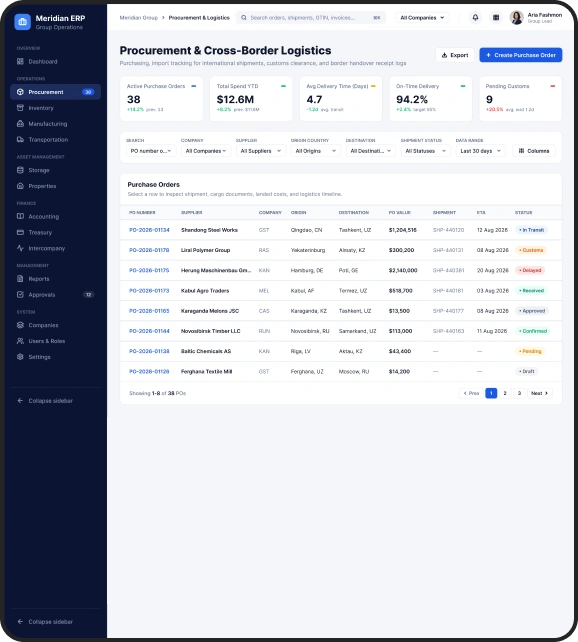Open the Properties sidebar item
This screenshot has width=578, height=642.
(55, 186)
